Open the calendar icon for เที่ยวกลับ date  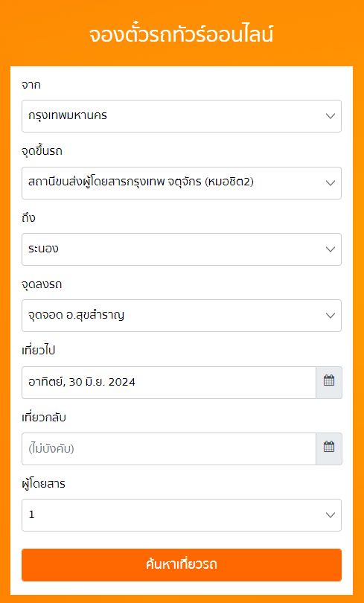tap(329, 449)
